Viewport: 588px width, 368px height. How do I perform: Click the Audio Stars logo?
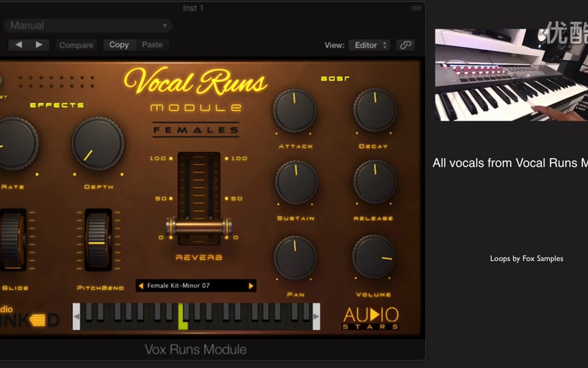click(370, 318)
